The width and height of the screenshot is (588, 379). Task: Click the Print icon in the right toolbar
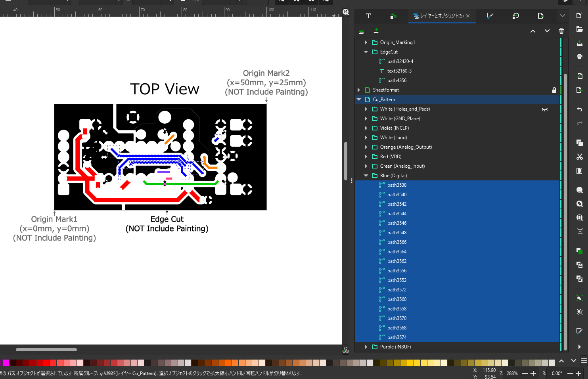point(579,57)
